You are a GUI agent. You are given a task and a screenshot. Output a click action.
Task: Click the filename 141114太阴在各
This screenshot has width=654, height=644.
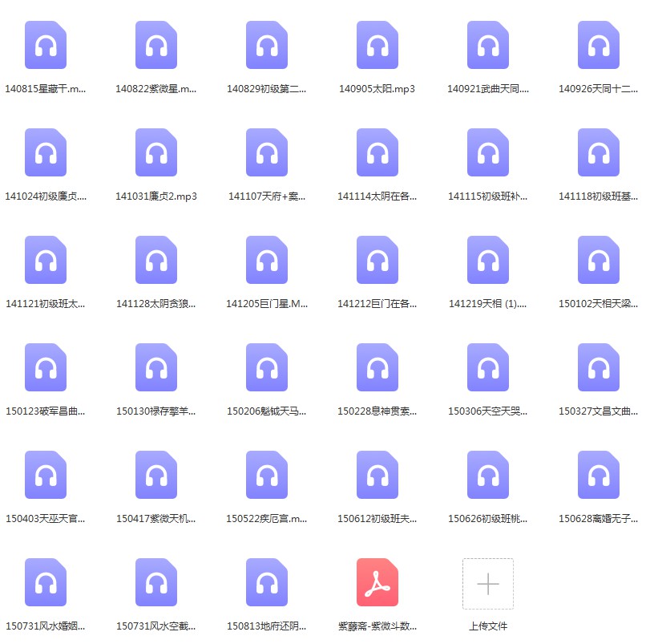[x=377, y=192]
